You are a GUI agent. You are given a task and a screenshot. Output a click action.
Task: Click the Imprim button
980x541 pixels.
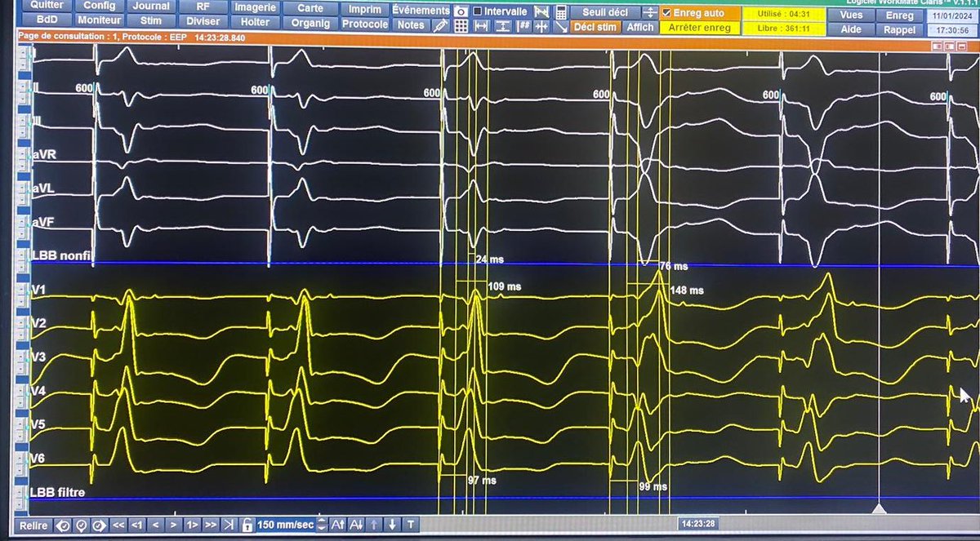point(365,10)
